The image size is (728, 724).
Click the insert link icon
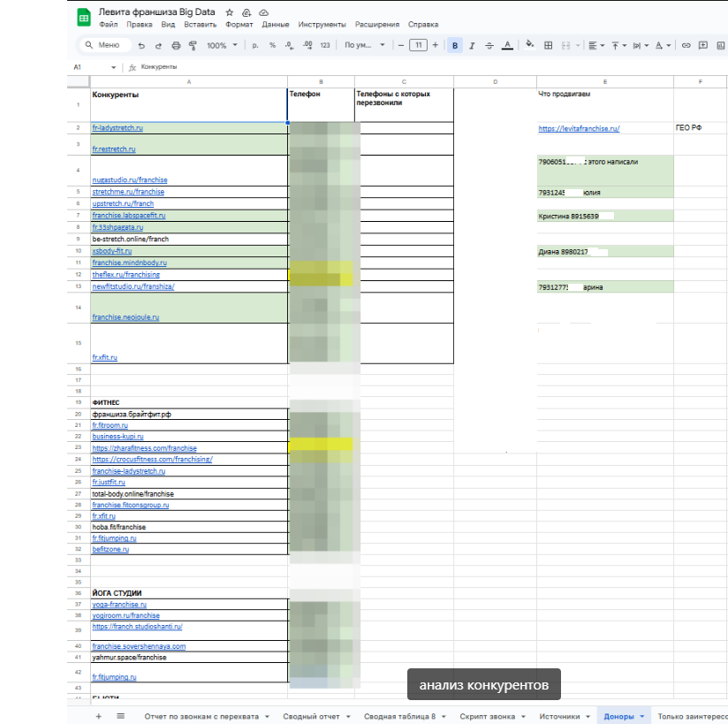686,45
